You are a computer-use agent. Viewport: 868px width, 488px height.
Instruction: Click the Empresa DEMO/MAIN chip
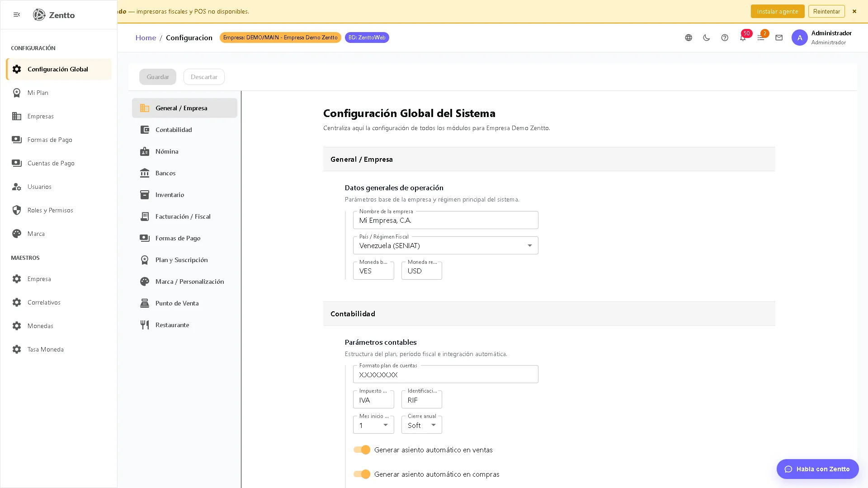pos(280,38)
